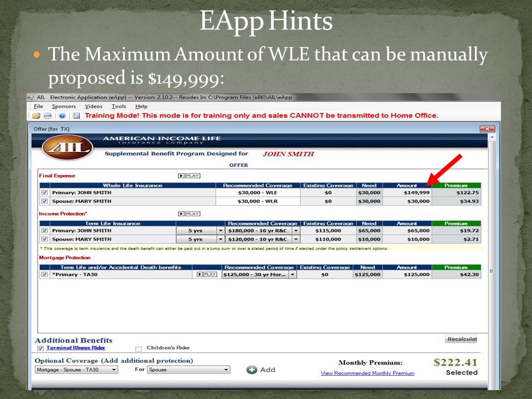This screenshot has height=399, width=532.
Task: Open the File menu
Action: point(38,106)
